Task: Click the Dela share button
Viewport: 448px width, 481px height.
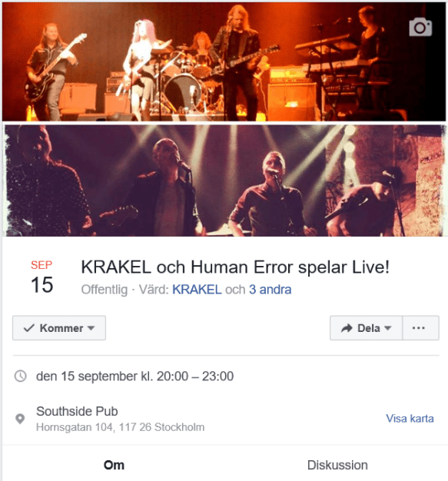Action: [x=366, y=328]
